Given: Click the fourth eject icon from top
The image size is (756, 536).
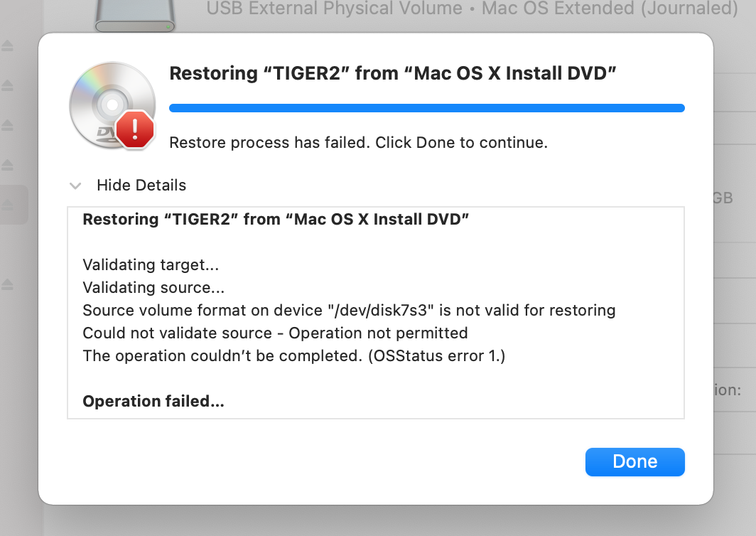Looking at the screenshot, I should click(7, 164).
